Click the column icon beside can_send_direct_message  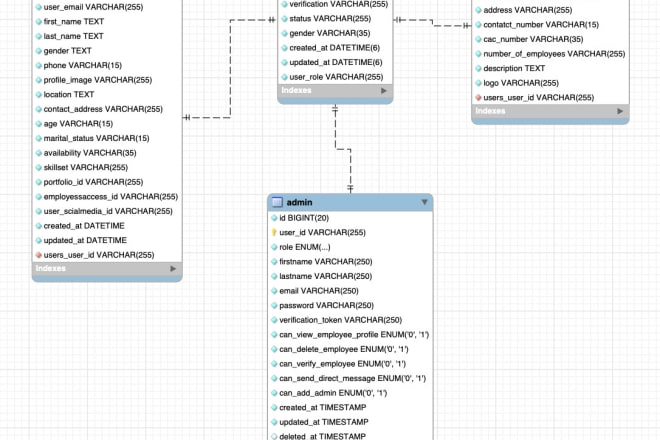(274, 379)
